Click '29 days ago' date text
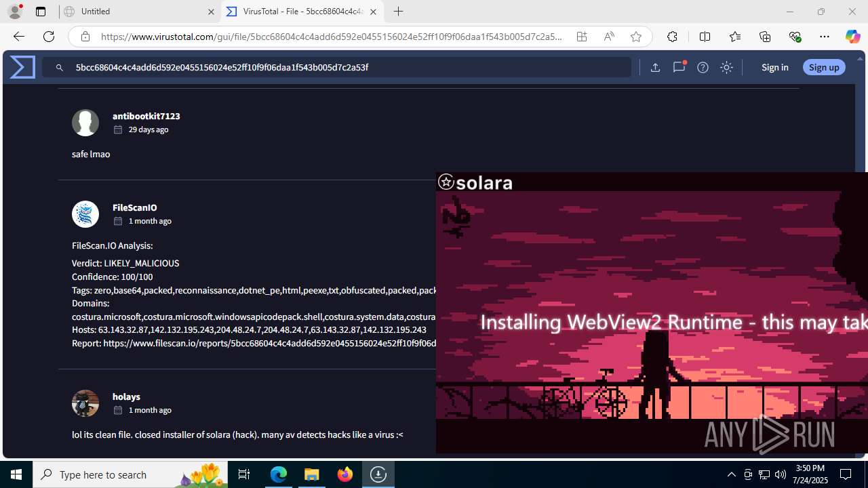This screenshot has width=868, height=488. [149, 129]
